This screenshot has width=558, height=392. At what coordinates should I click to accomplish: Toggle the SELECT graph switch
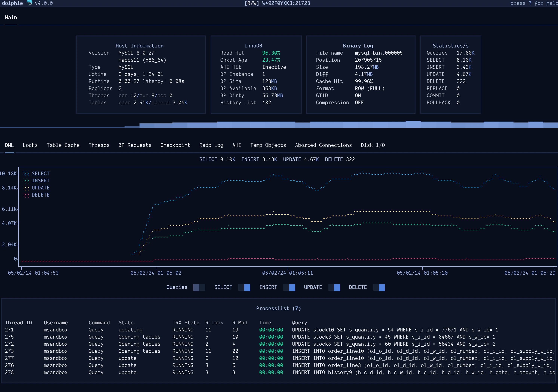tap(244, 287)
